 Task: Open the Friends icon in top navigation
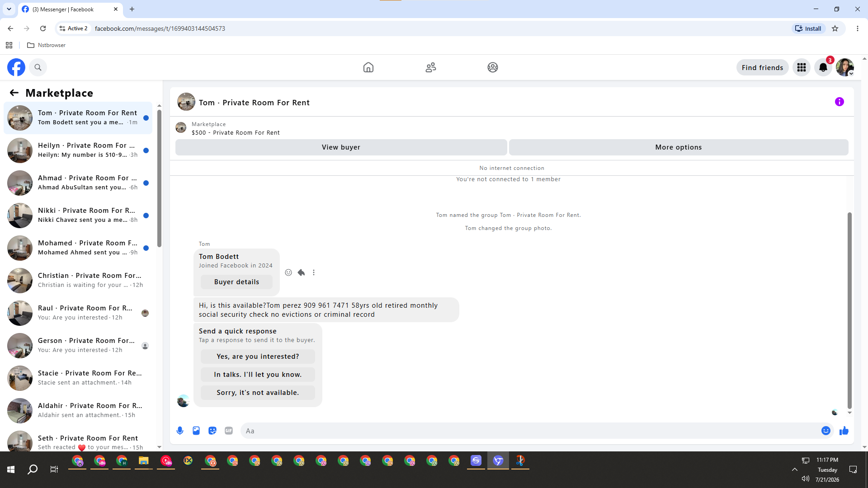tap(431, 67)
